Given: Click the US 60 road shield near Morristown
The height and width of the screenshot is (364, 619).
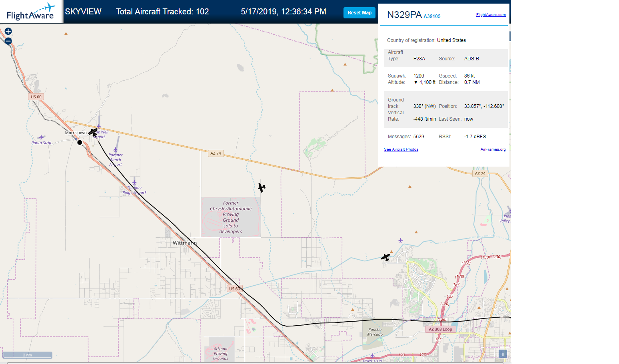Looking at the screenshot, I should click(36, 97).
